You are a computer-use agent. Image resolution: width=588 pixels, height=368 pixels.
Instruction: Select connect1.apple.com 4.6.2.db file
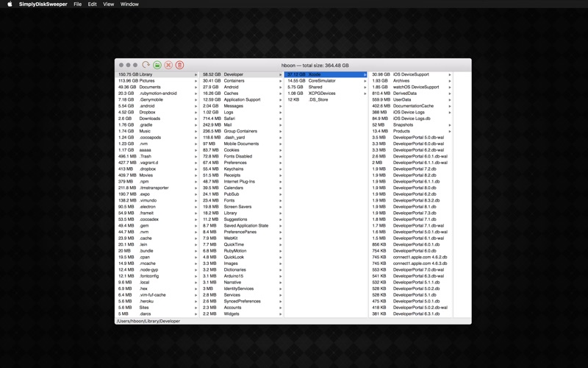coord(411,257)
